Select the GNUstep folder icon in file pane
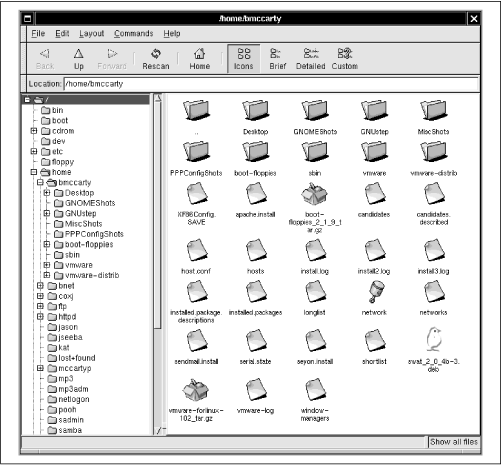The image size is (502, 466). tap(374, 110)
